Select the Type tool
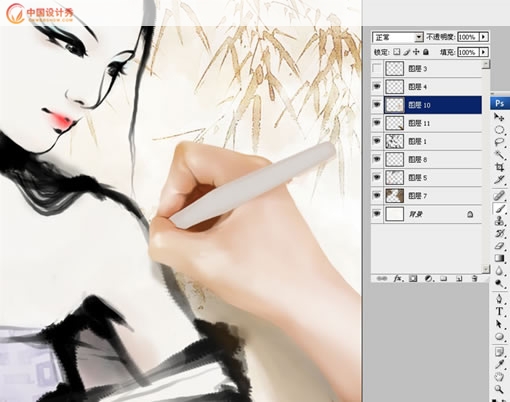 (x=499, y=311)
